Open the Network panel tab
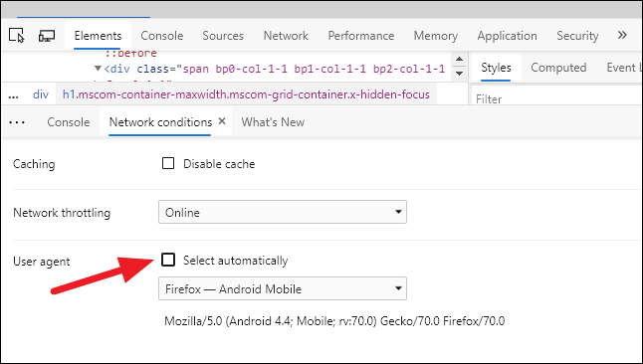Image resolution: width=643 pixels, height=364 pixels. tap(286, 36)
